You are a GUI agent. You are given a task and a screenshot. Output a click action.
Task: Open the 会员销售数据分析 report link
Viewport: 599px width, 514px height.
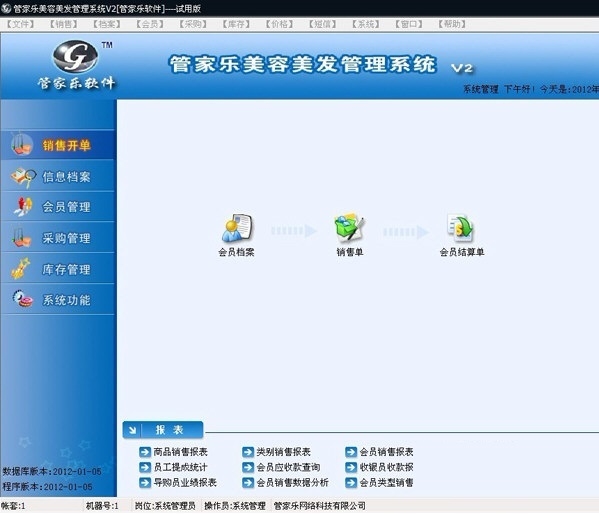pos(293,482)
